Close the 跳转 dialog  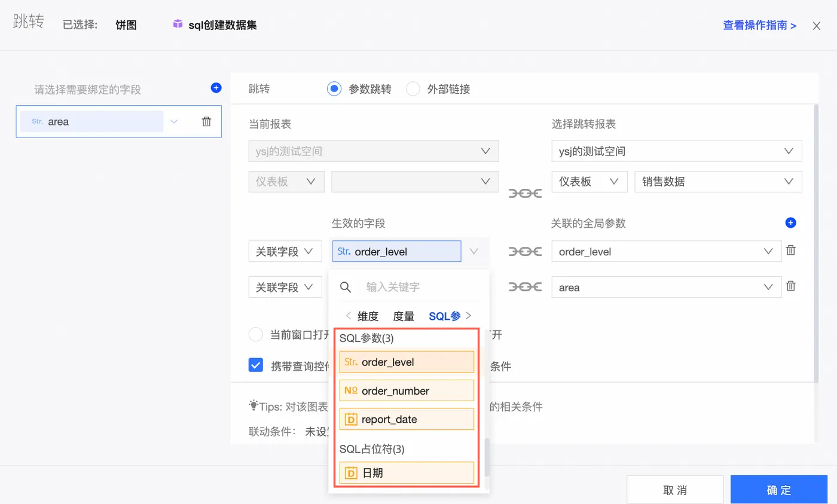click(817, 26)
